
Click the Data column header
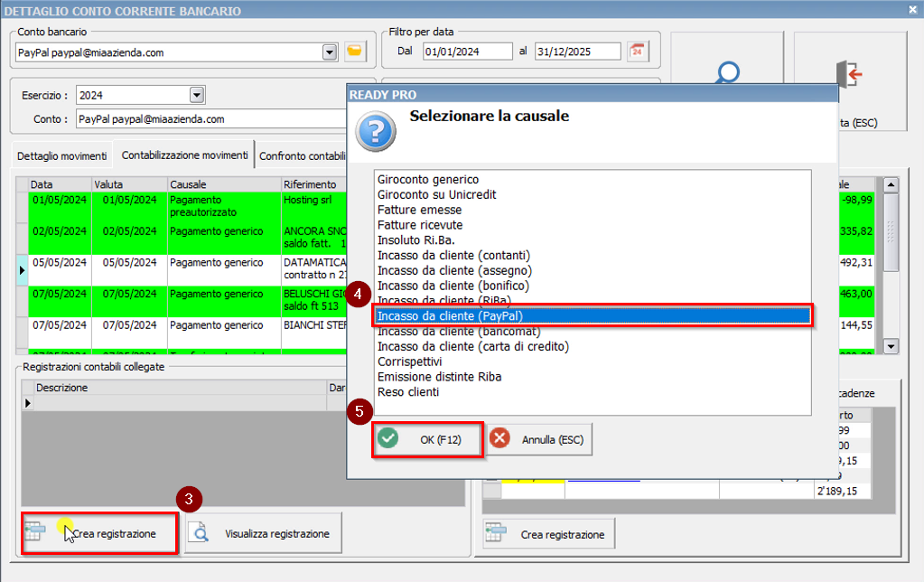[x=61, y=184]
